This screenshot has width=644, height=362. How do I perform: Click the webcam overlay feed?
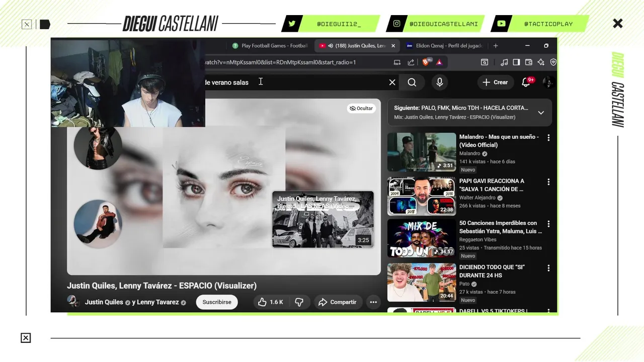click(x=128, y=83)
